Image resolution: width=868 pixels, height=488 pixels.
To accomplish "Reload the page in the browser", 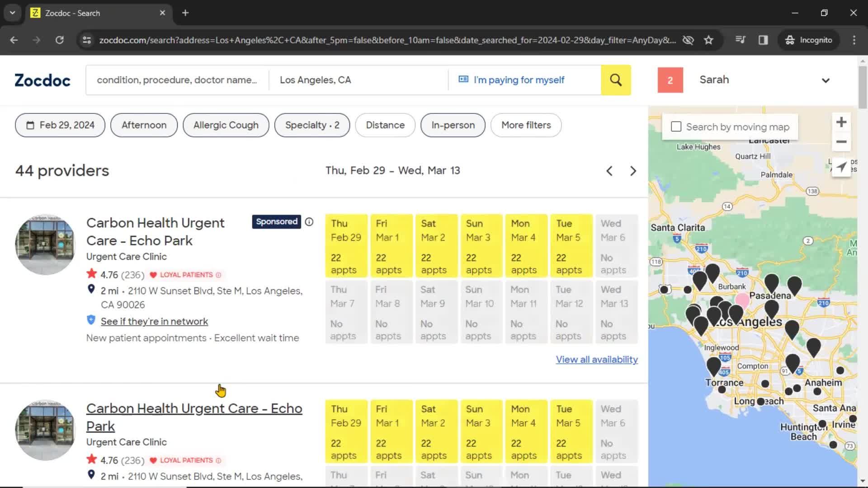I will point(59,40).
